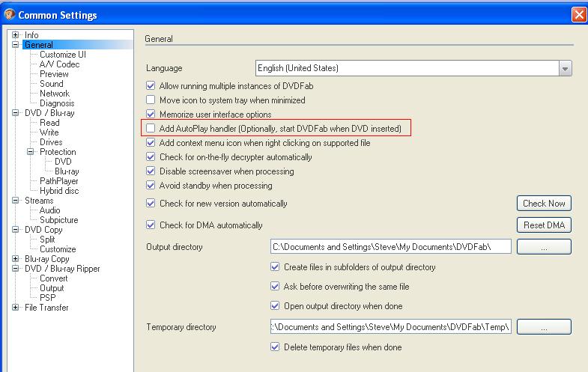
Task: Expand the File Transfer tree node
Action: [x=16, y=308]
